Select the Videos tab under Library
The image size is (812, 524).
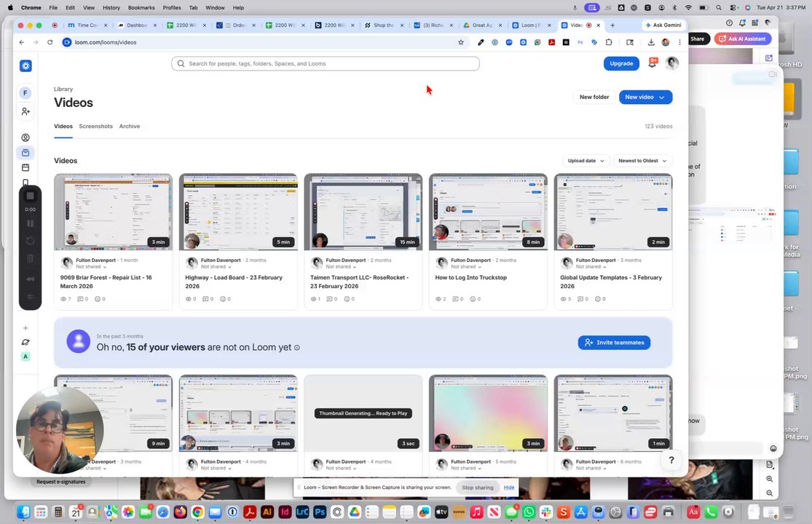63,126
